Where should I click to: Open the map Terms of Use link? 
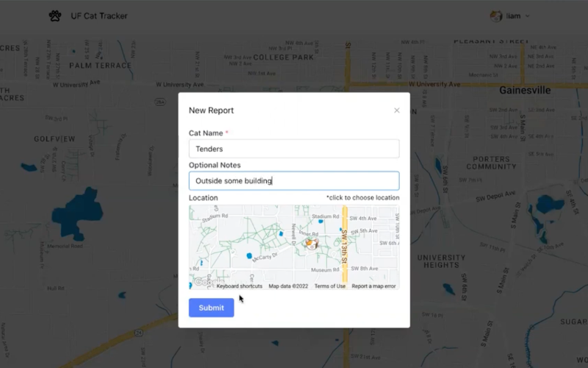[x=329, y=286]
